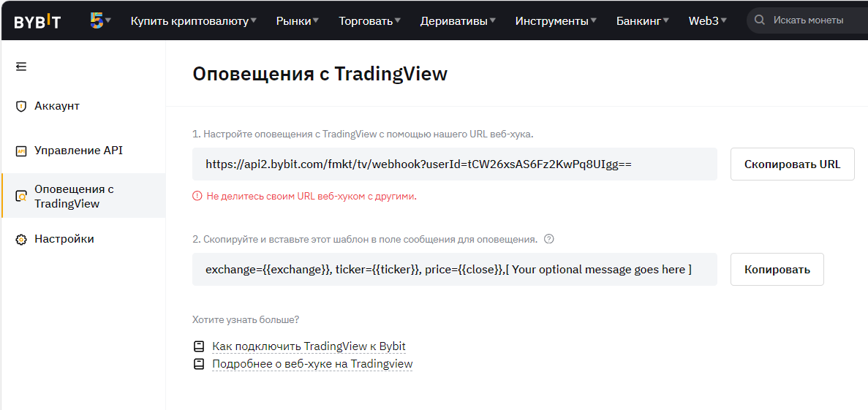Expand the Web3 menu
This screenshot has width=868, height=410.
(x=707, y=21)
